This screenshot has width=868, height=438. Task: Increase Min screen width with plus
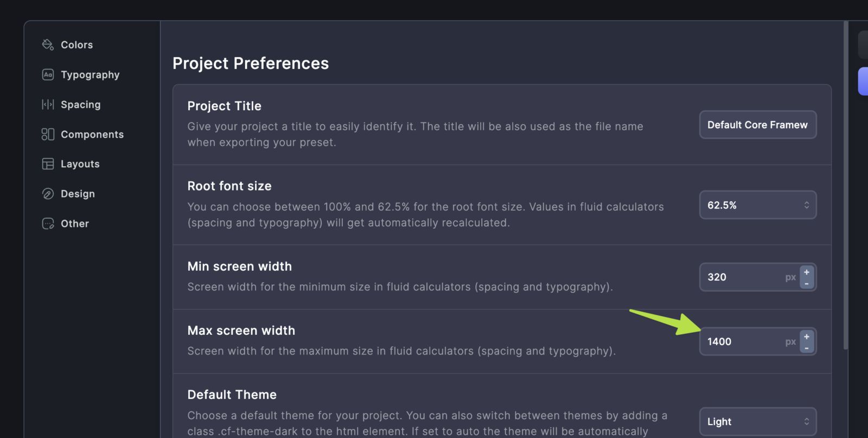(x=807, y=272)
